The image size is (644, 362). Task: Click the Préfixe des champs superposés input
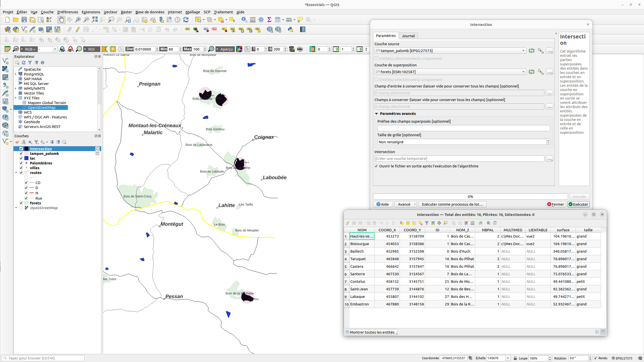(x=463, y=128)
